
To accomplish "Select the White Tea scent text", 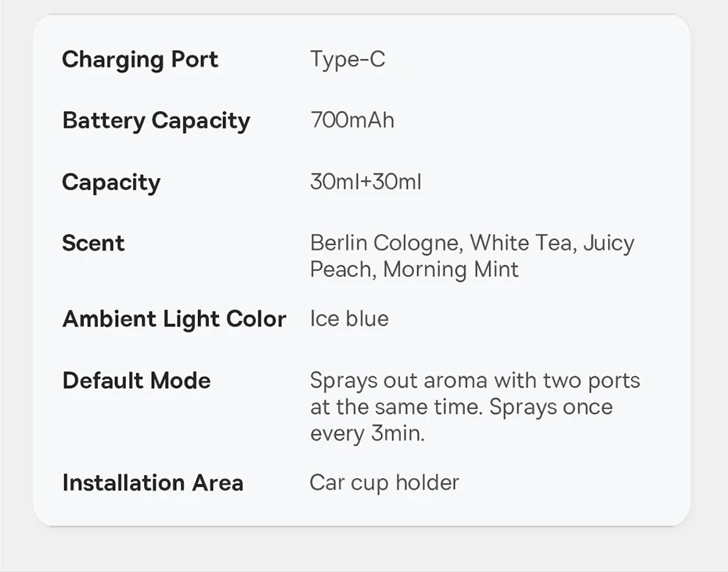I will [521, 243].
